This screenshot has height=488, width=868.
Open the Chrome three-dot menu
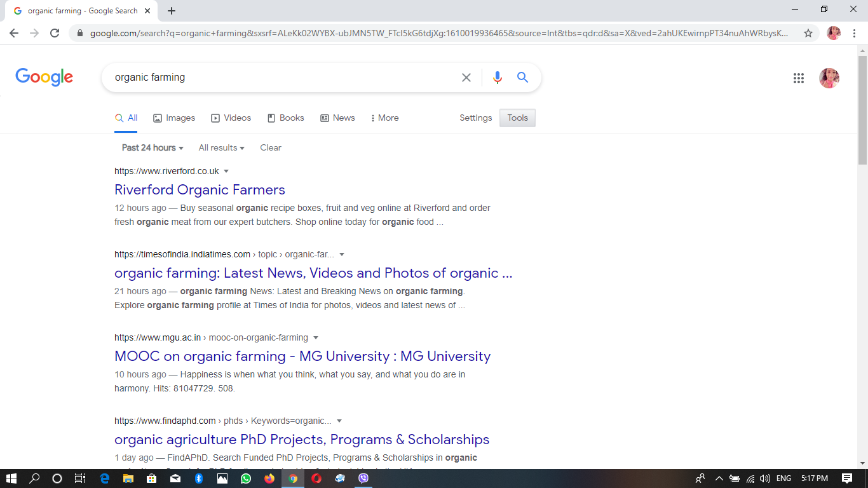pos(854,33)
